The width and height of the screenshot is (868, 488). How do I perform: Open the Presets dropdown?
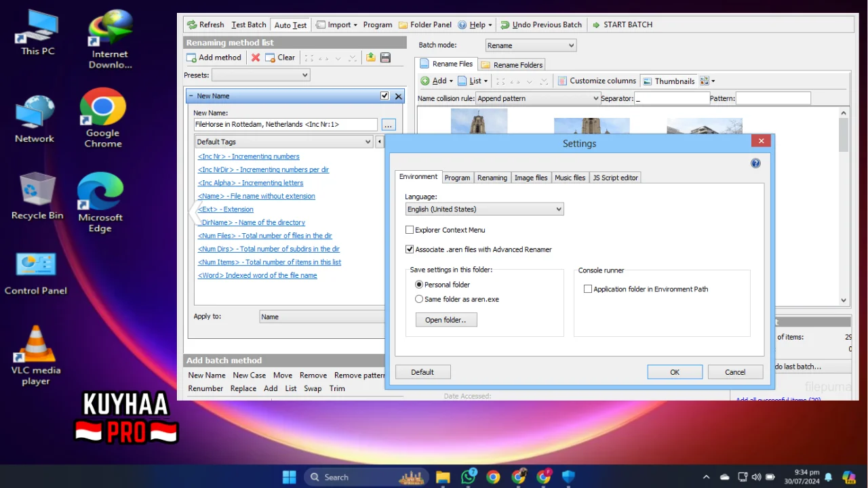pos(260,75)
